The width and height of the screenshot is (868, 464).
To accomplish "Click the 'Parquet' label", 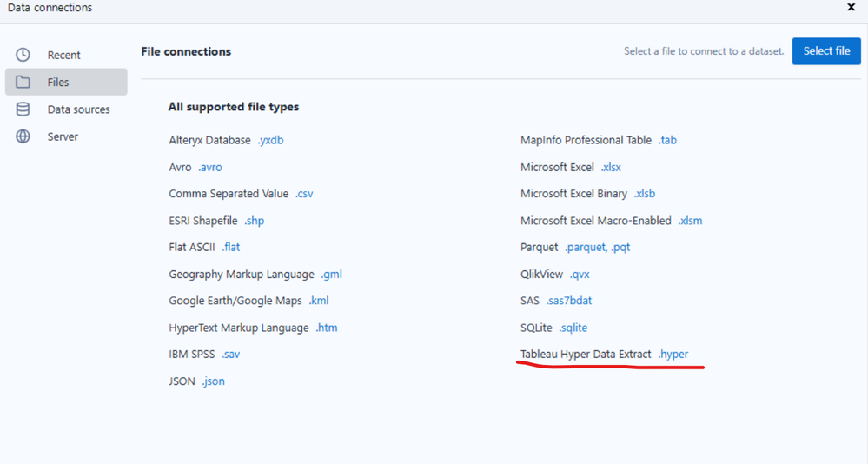I will (540, 247).
